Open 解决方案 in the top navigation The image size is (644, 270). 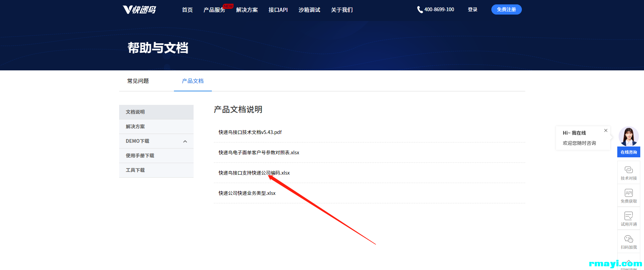(x=247, y=10)
